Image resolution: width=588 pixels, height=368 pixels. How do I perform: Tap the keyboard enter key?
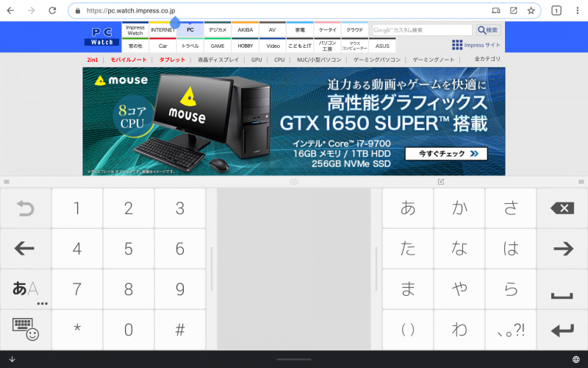562,329
